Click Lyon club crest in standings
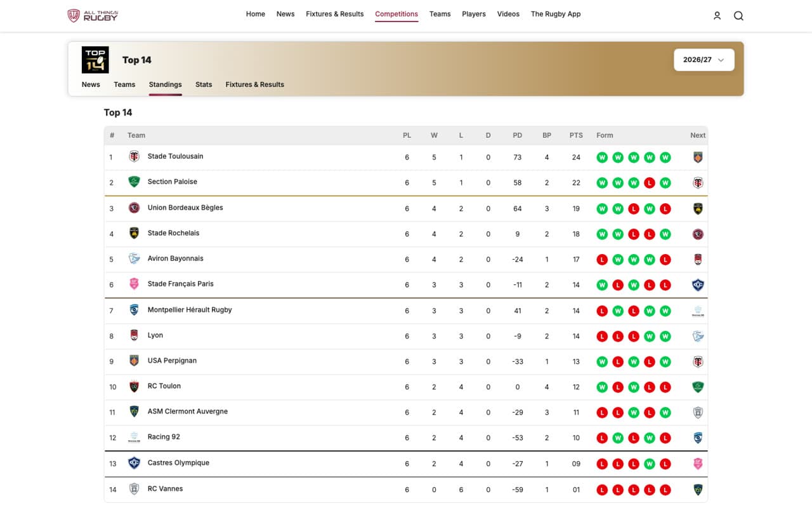 [x=134, y=336]
